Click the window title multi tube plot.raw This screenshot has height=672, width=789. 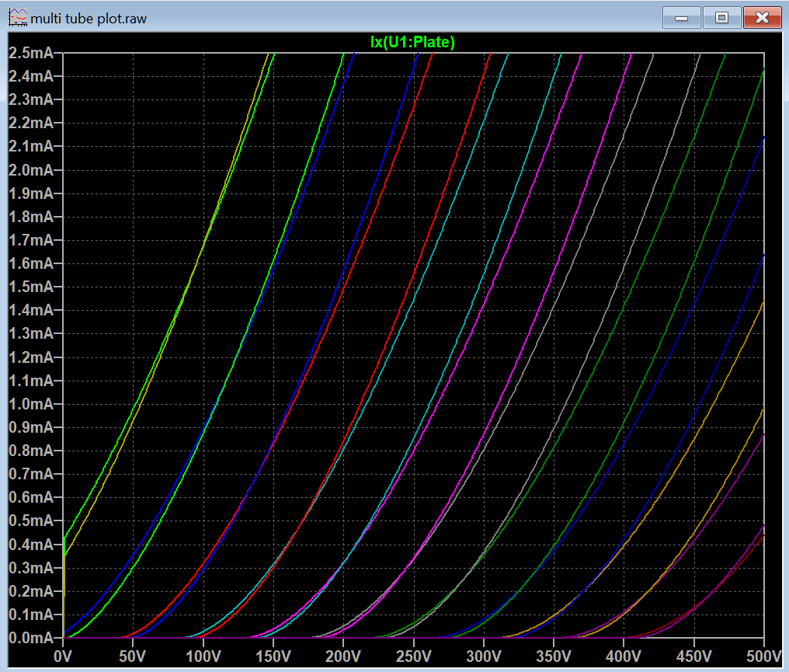[x=89, y=19]
